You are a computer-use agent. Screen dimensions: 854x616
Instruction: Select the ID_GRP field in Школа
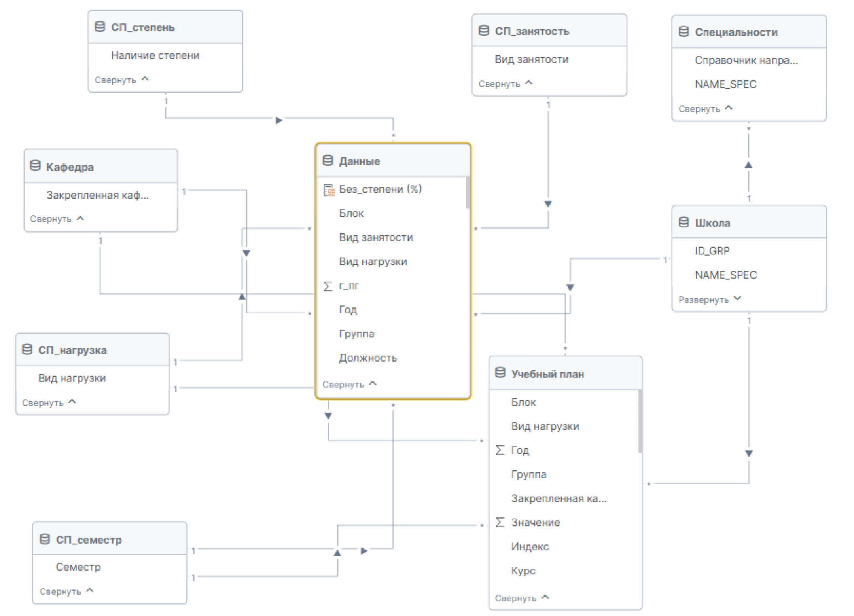pyautogui.click(x=712, y=251)
